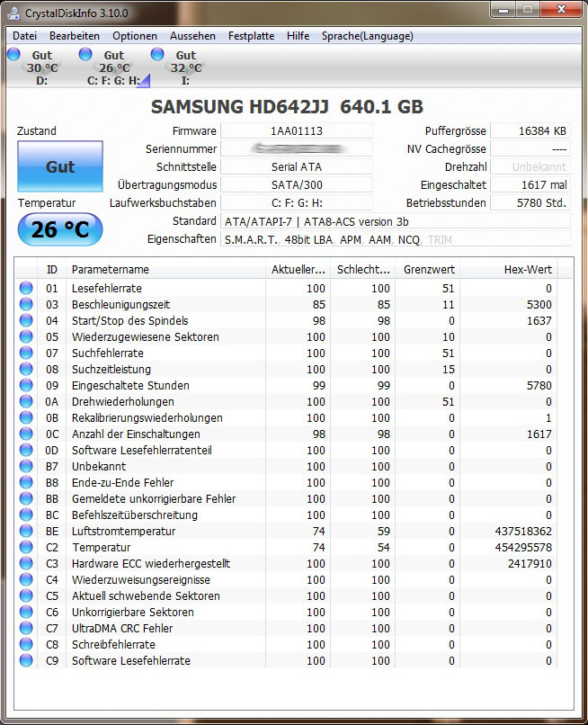Click the blue Gut health status button

pos(60,166)
